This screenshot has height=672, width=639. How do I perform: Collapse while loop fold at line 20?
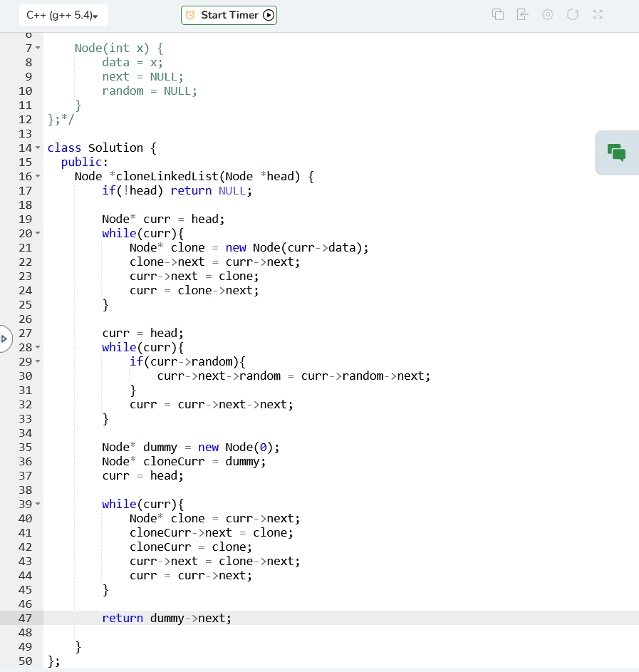click(x=38, y=233)
